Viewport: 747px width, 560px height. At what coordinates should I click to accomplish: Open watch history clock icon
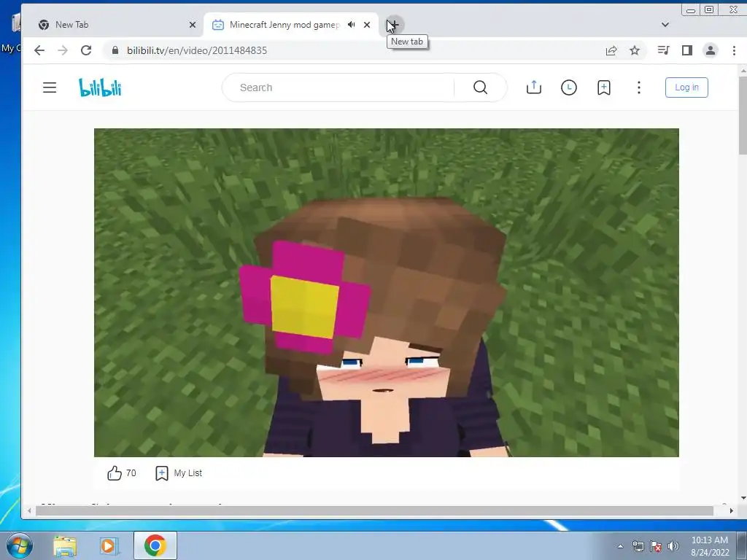tap(569, 87)
